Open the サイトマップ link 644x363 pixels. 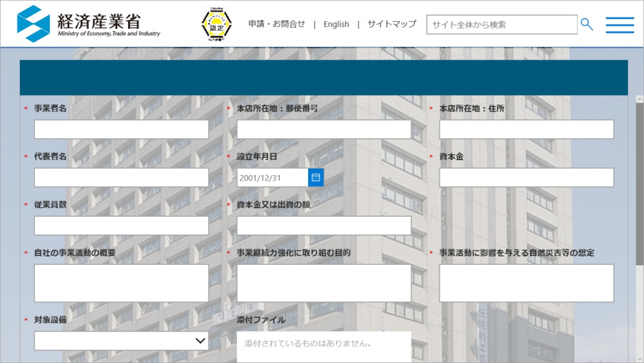[392, 24]
